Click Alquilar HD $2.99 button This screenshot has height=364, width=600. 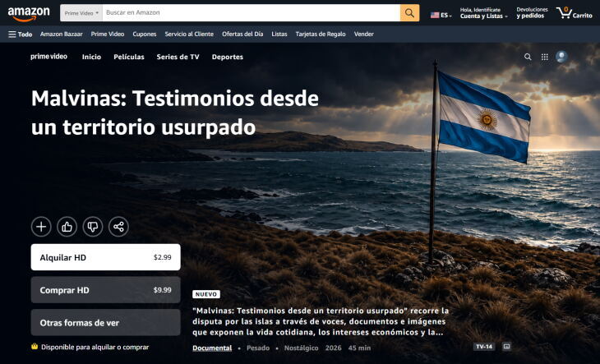(x=105, y=257)
